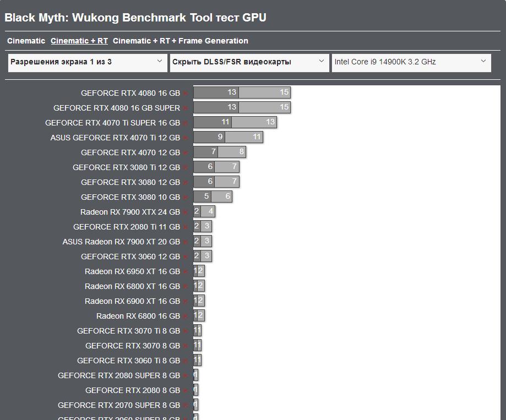Remove RTX 4070 Ti SUPER 16 GB via red X
Screen dimensions: 506x420
coord(185,123)
